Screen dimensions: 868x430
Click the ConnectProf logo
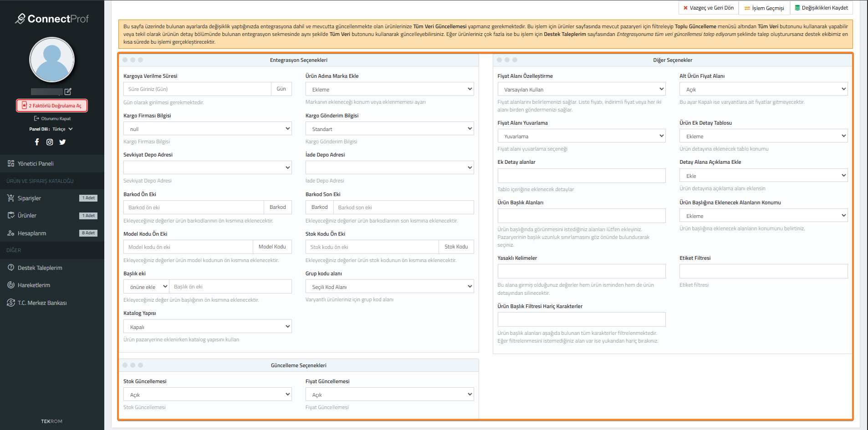(52, 19)
